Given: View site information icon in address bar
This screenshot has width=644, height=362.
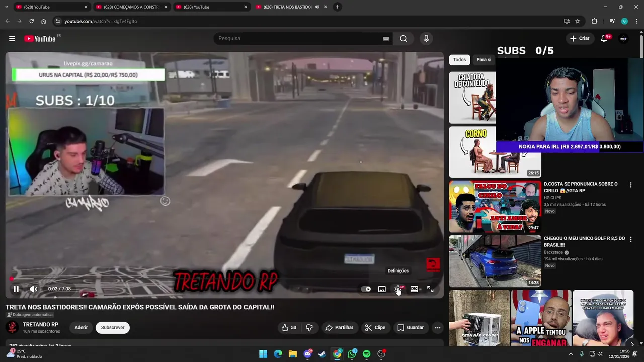Looking at the screenshot, I should (58, 21).
